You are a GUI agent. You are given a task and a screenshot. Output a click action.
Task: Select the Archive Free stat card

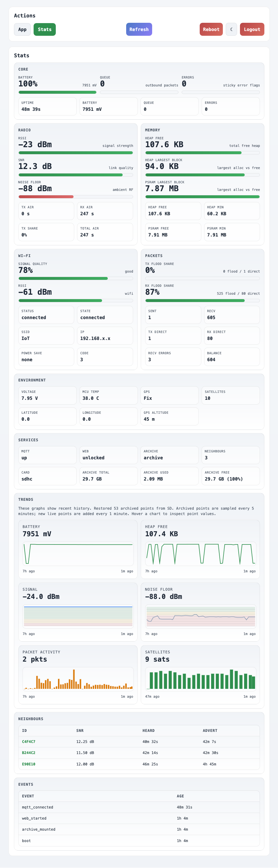[x=231, y=476]
